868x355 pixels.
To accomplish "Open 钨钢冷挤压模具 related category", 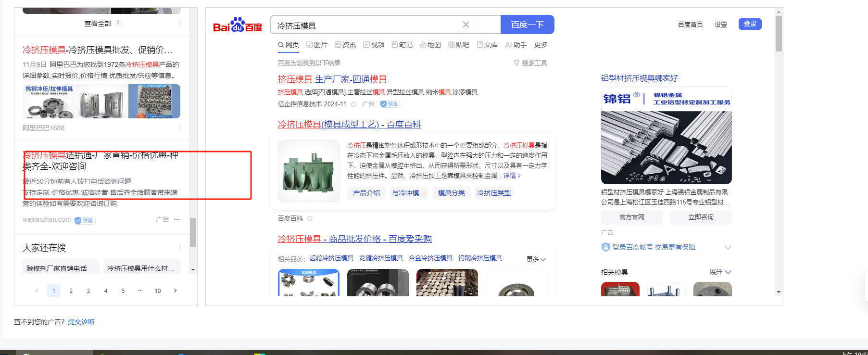I will click(x=480, y=258).
